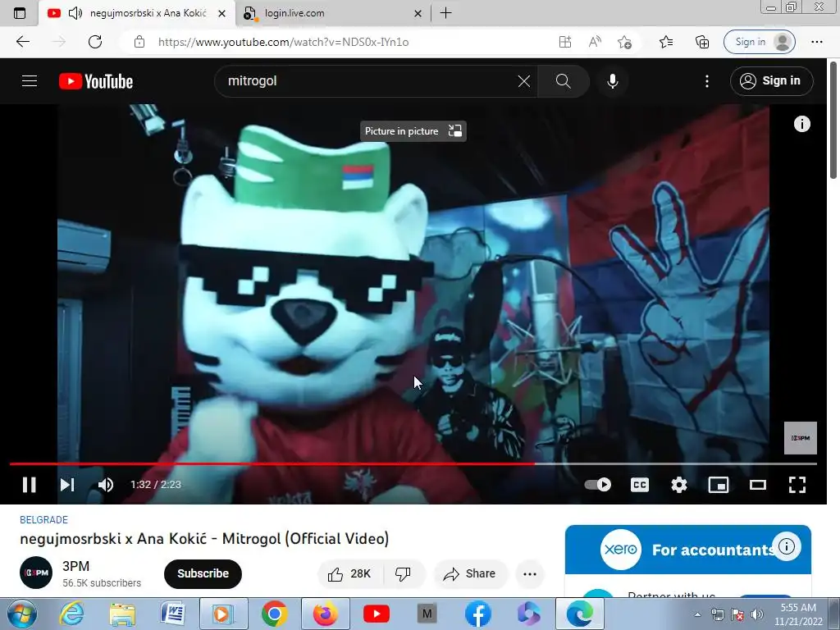Toggle closed captions CC button
This screenshot has width=840, height=630.
click(x=640, y=485)
